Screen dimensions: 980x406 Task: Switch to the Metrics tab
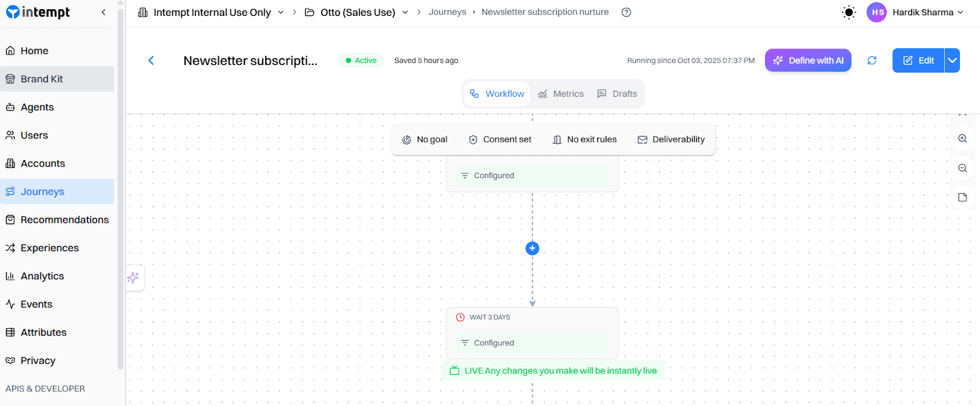coord(560,94)
